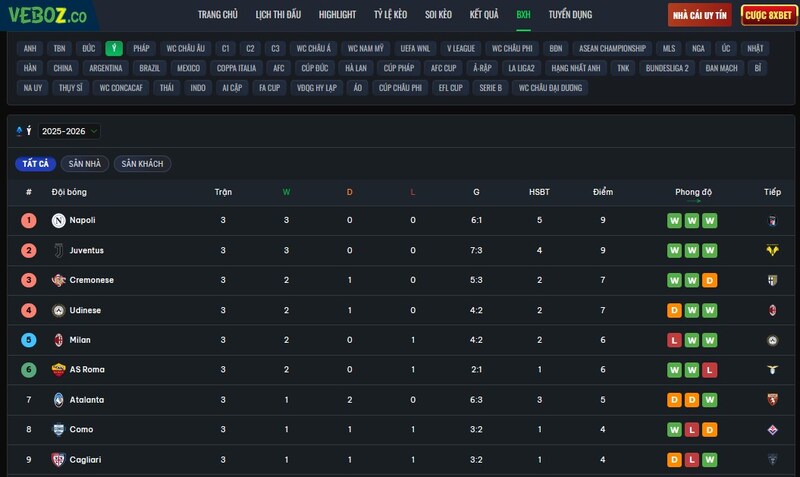Click the Napoli club crest icon
Image resolution: width=800 pixels, height=477 pixels.
(x=59, y=220)
